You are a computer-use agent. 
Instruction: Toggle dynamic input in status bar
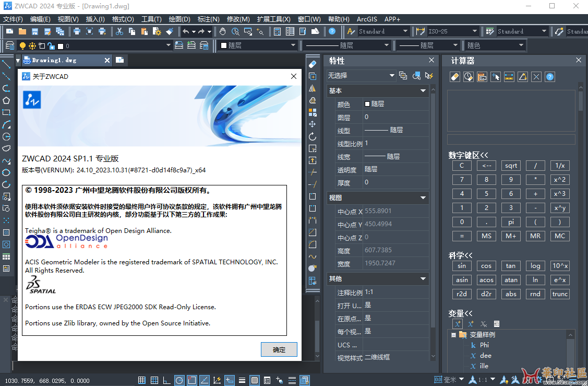point(230,380)
